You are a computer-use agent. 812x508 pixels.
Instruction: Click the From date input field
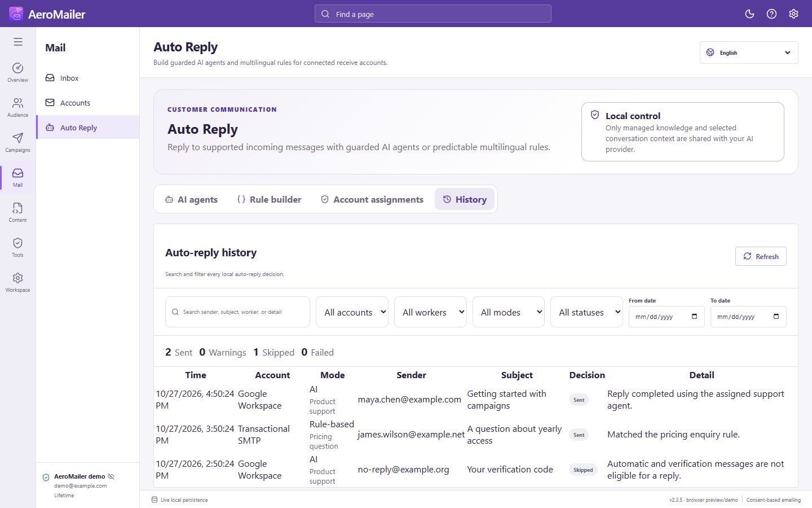(667, 317)
